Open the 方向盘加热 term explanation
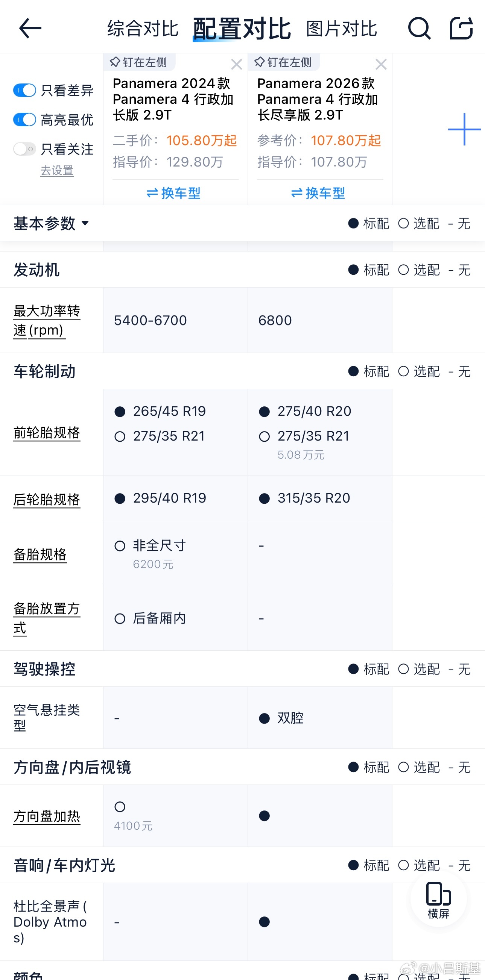This screenshot has height=980, width=485. pyautogui.click(x=47, y=816)
